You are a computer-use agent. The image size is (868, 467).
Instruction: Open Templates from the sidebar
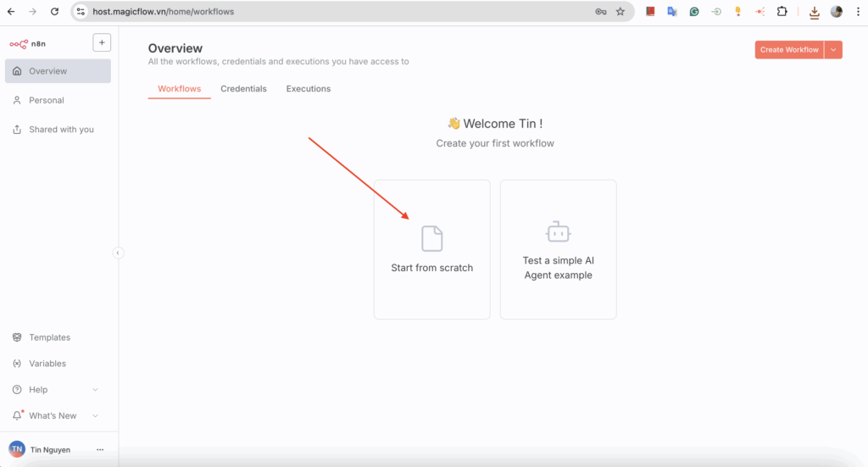49,337
